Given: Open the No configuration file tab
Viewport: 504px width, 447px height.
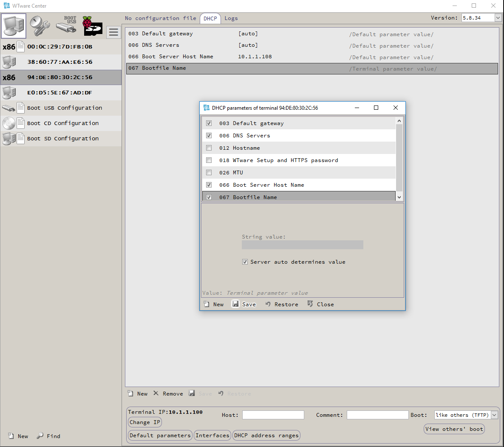Looking at the screenshot, I should [x=161, y=18].
